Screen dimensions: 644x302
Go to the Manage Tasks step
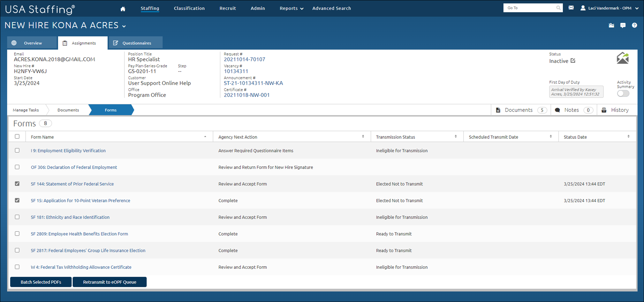coord(26,110)
